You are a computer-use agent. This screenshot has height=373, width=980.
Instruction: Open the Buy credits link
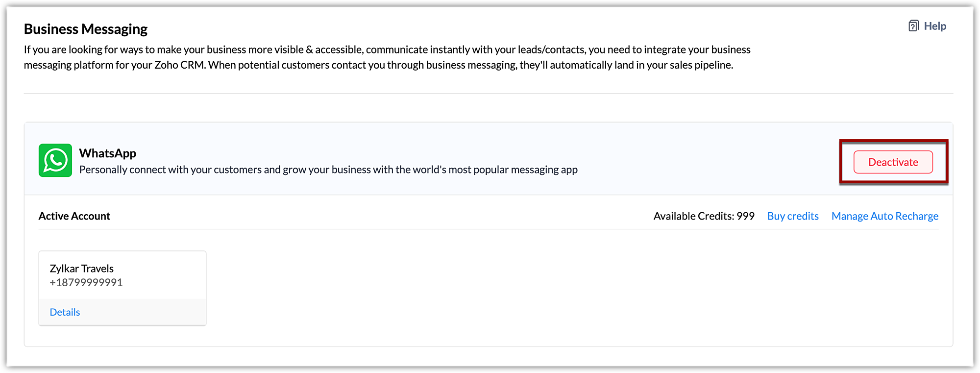point(793,216)
